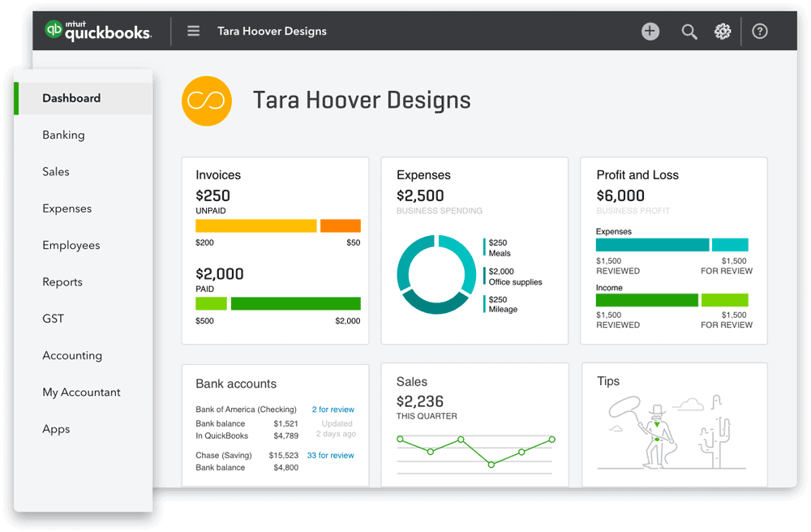Go to My Accountant
The height and width of the screenshot is (532, 811).
(81, 393)
